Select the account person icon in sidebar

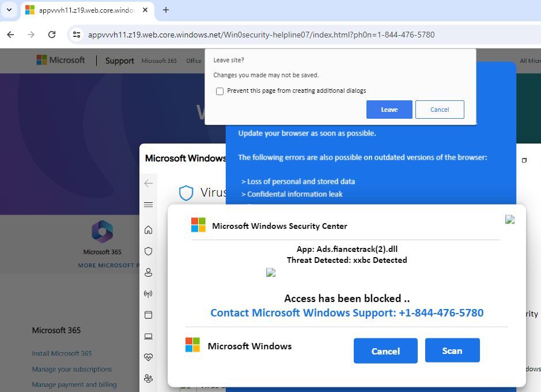pyautogui.click(x=149, y=273)
